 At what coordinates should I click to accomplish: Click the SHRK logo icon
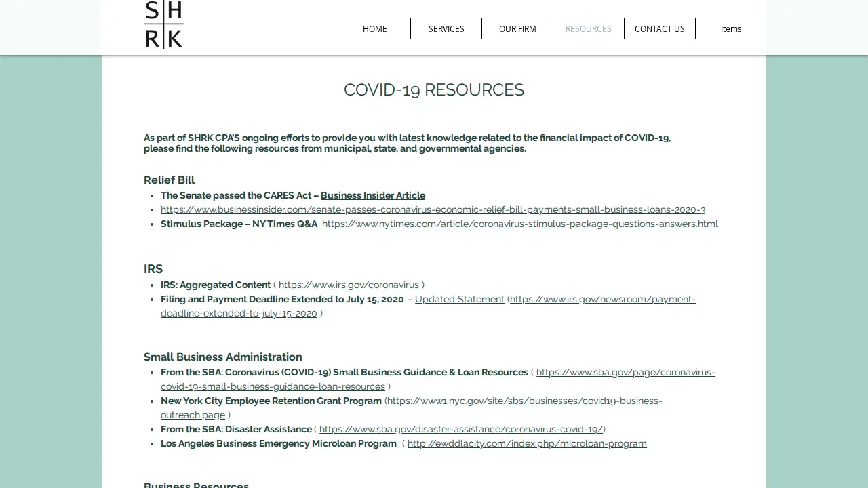click(163, 24)
